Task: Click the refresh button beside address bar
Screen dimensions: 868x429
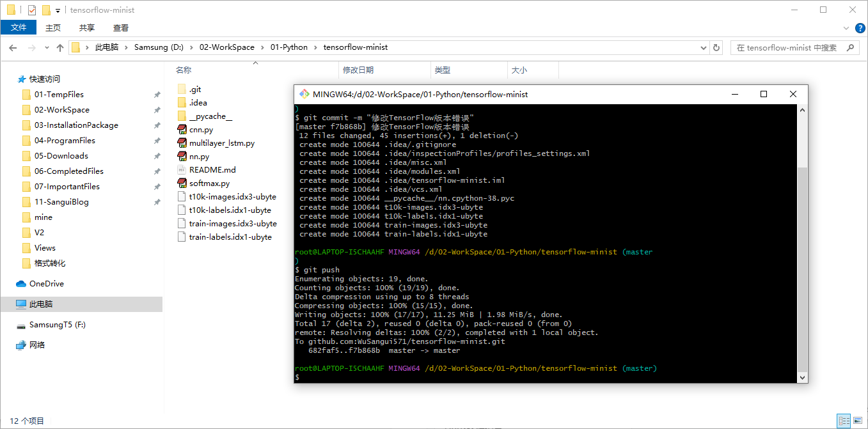Action: point(716,47)
